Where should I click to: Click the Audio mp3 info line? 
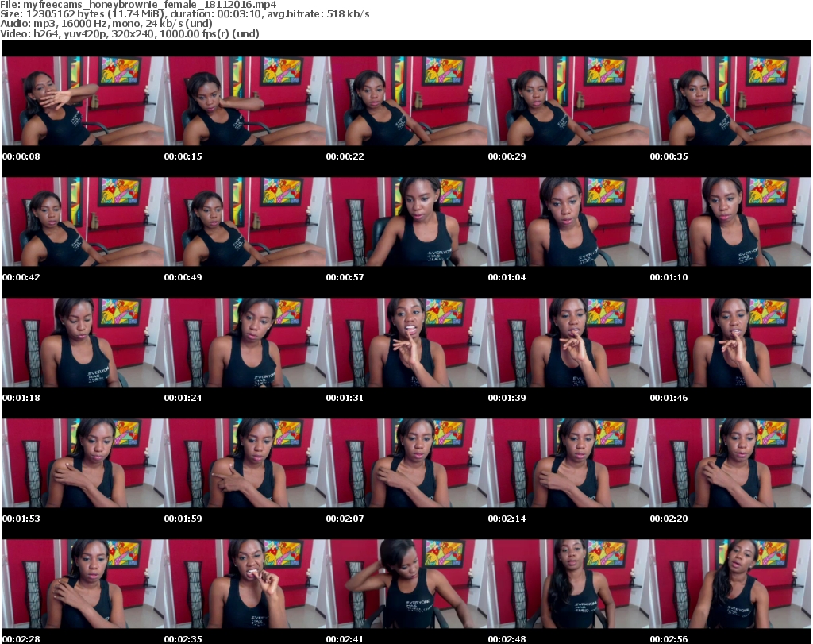(x=106, y=24)
